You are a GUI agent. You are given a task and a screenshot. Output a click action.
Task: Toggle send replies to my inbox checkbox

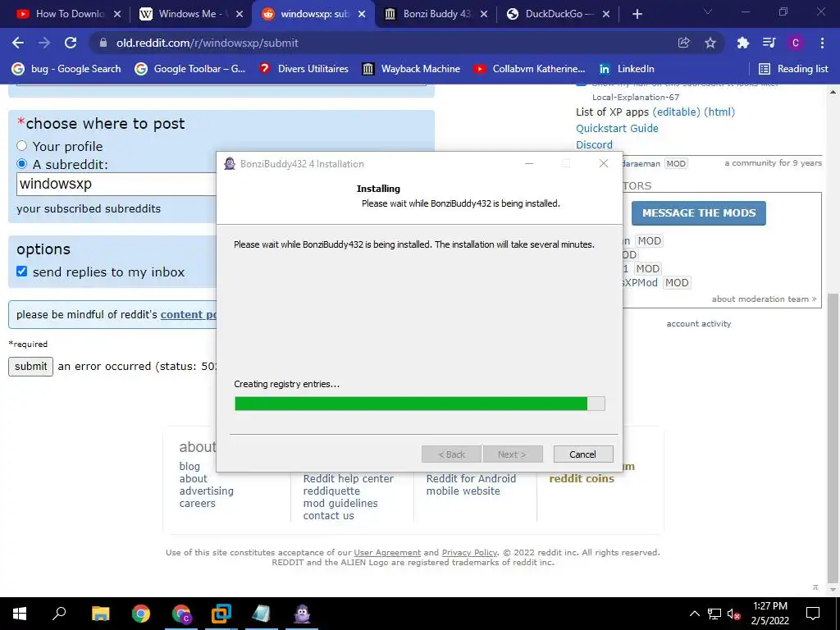click(x=22, y=271)
